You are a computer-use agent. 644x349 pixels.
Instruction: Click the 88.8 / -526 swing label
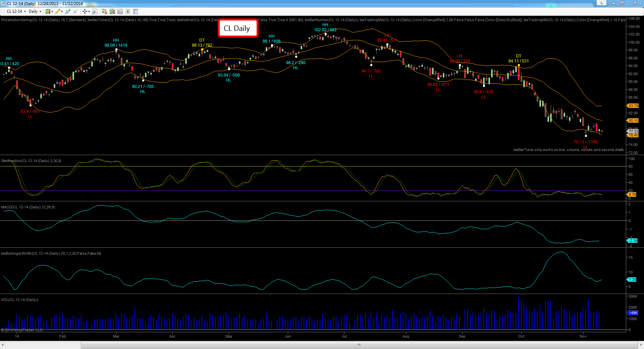(484, 92)
